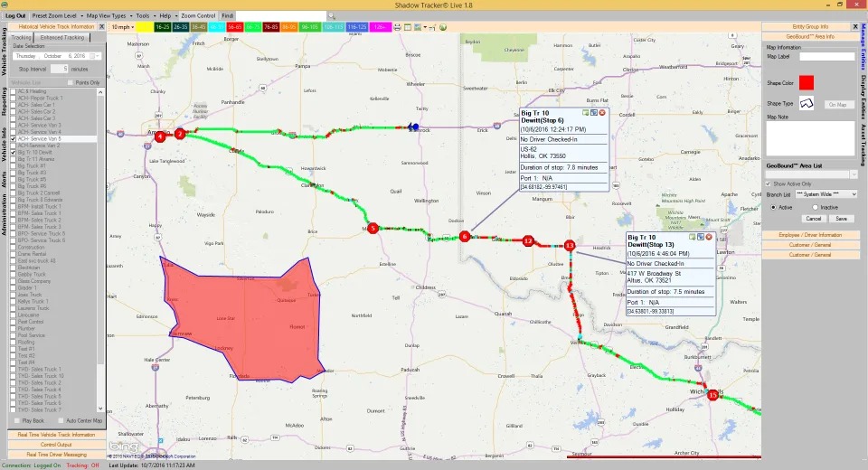Click the first green icon in Stop 13 popup
Screen dimensions: 868x470
click(692, 237)
